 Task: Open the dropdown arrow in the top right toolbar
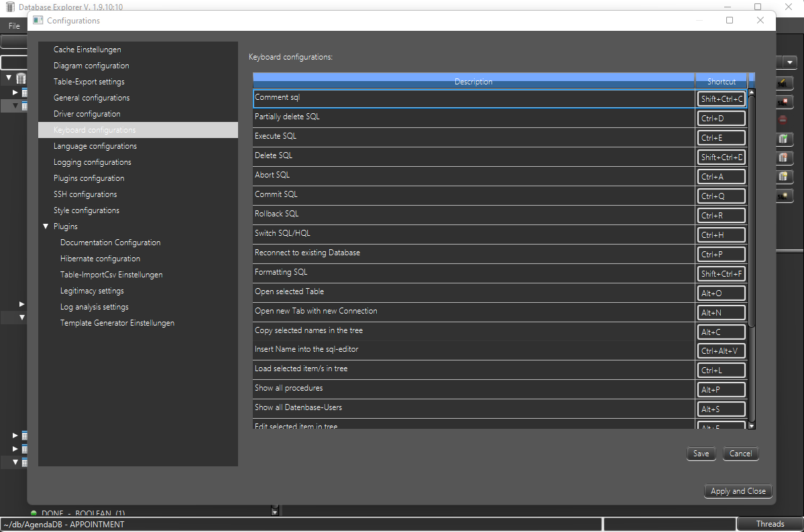(790, 62)
